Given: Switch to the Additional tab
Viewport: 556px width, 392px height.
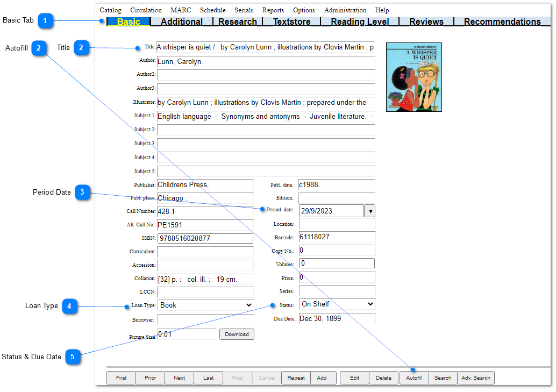Looking at the screenshot, I should [x=181, y=22].
